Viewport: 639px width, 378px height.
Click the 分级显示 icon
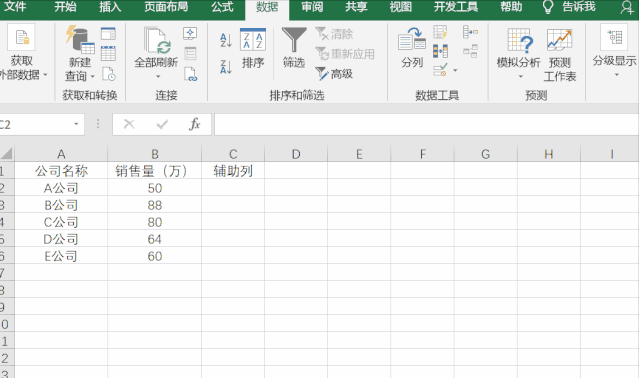[614, 37]
